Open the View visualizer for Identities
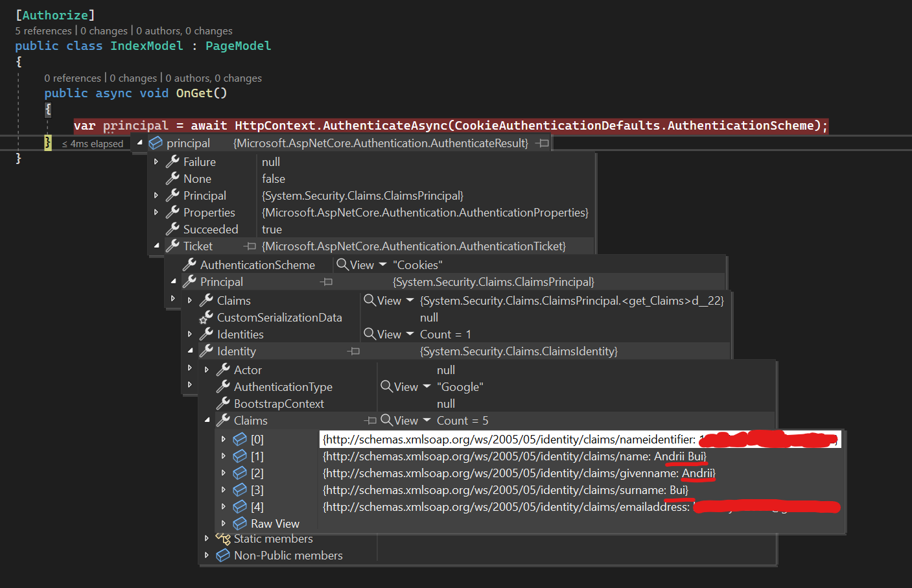 point(382,334)
